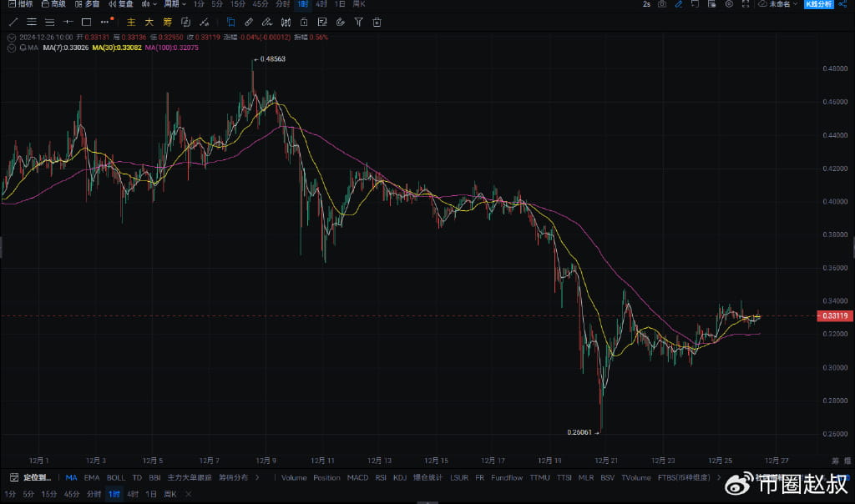This screenshot has height=504, width=855.
Task: Expand the 未命名 layout dropdown
Action: (x=778, y=4)
